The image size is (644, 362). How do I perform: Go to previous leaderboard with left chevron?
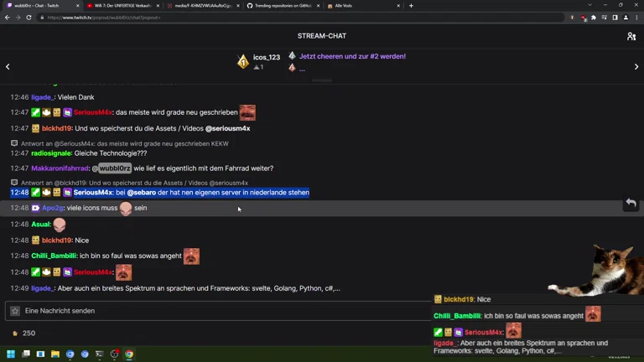pyautogui.click(x=8, y=66)
